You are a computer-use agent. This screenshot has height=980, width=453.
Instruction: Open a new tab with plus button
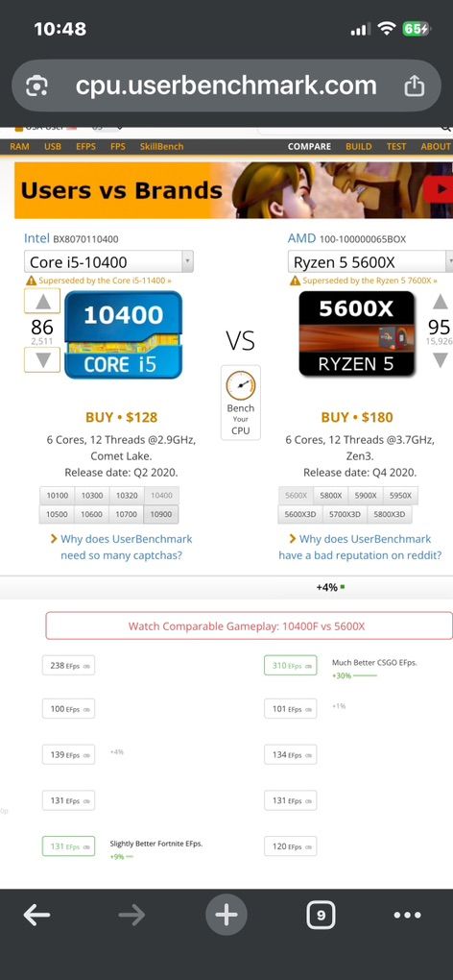226,916
